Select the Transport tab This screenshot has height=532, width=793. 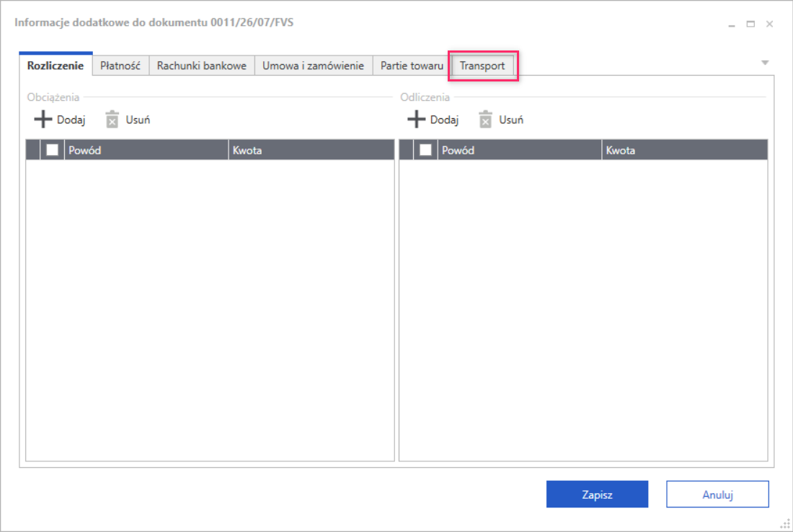[x=482, y=66]
